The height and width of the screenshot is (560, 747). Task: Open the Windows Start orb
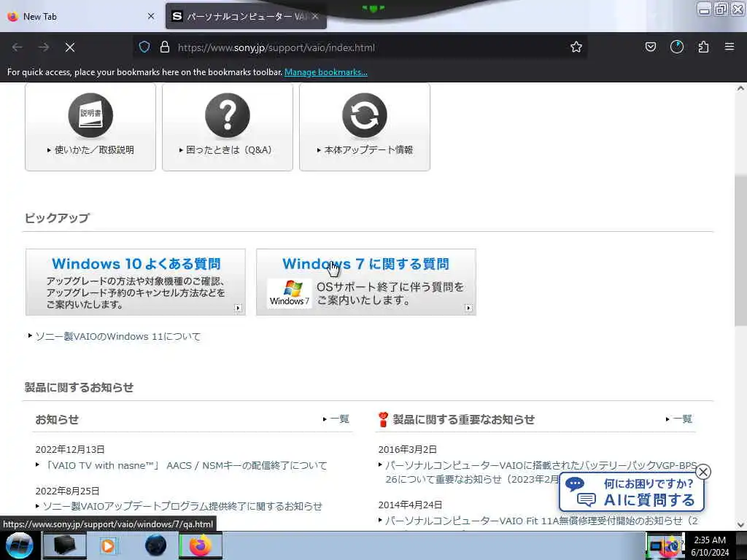point(20,545)
